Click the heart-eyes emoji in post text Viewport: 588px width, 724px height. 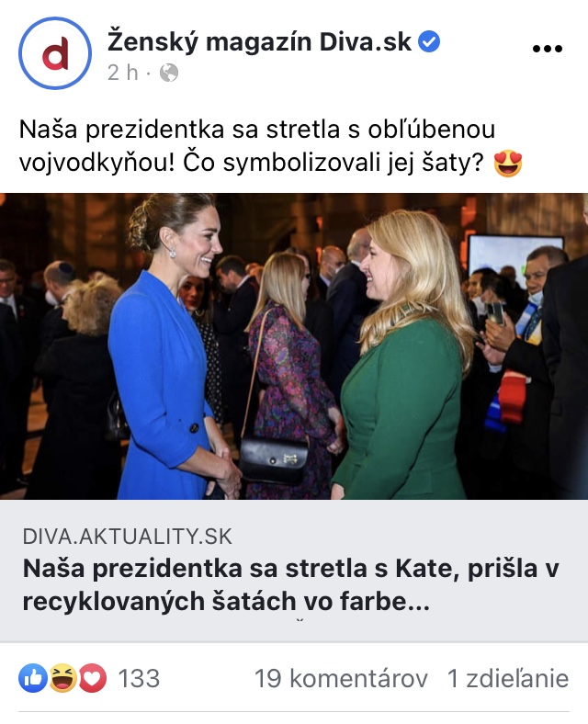508,164
